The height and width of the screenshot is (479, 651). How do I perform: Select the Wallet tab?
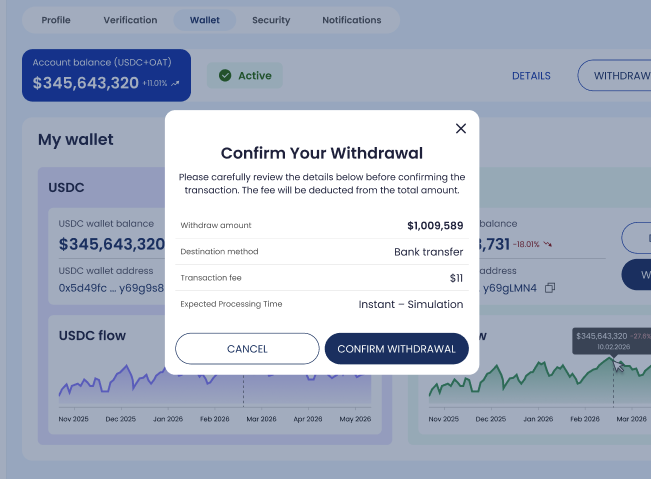point(204,20)
